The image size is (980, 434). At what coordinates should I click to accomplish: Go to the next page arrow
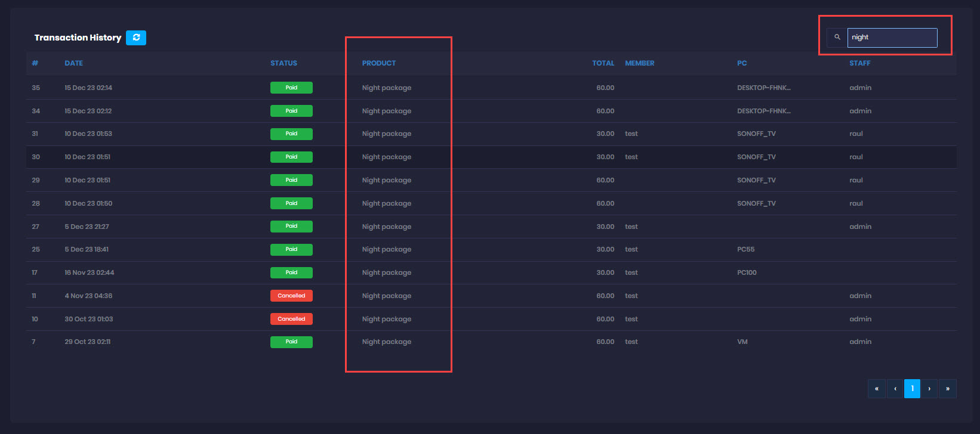click(x=929, y=389)
